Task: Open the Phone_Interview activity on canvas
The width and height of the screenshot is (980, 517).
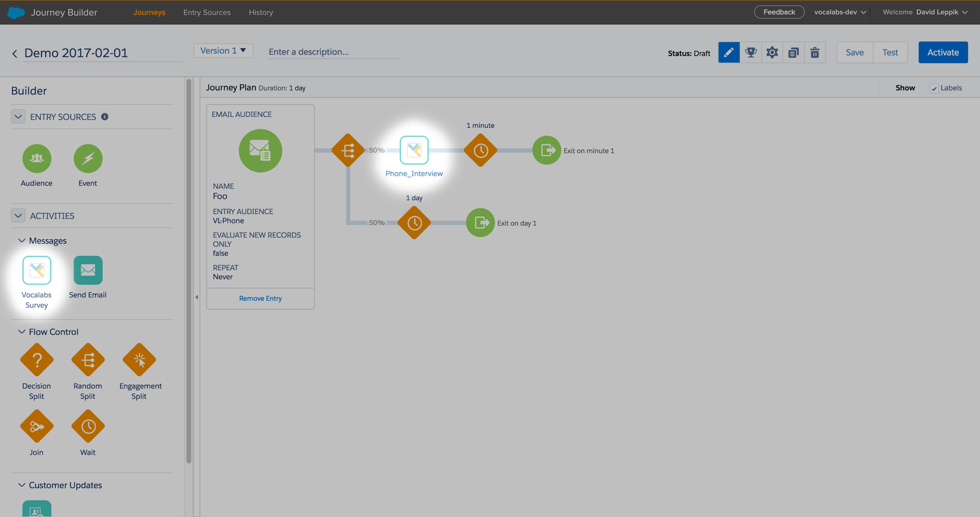Action: click(x=414, y=150)
